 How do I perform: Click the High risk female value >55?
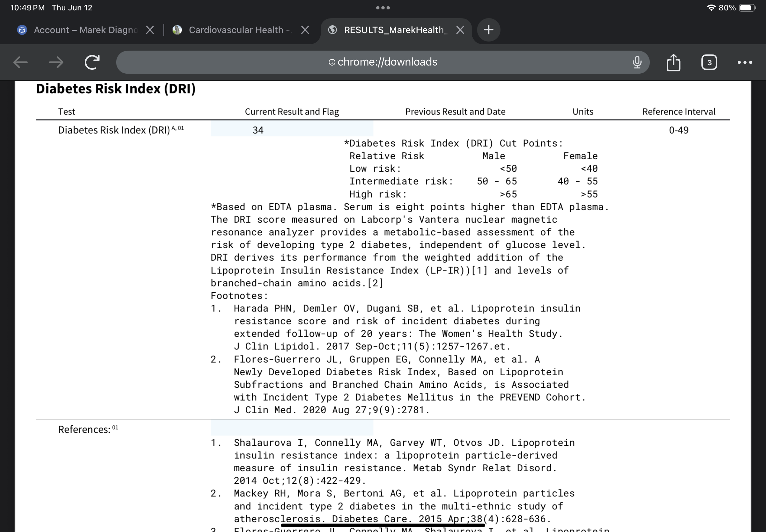[589, 194]
